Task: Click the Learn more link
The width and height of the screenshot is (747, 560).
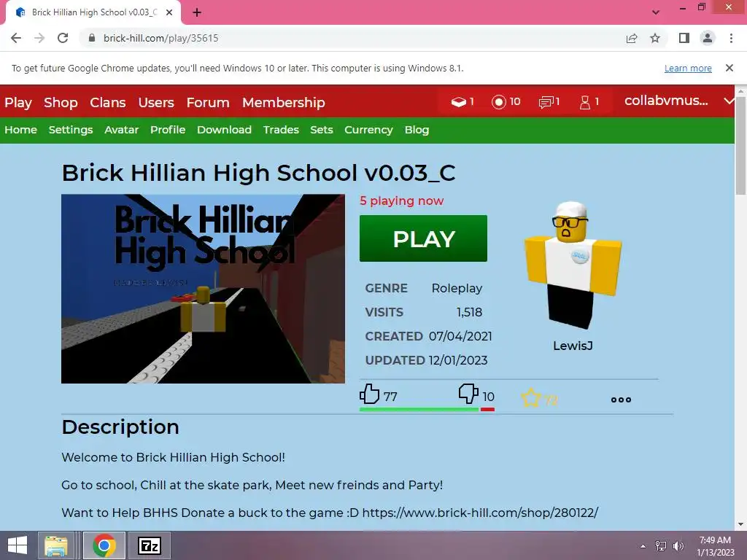Action: [688, 68]
